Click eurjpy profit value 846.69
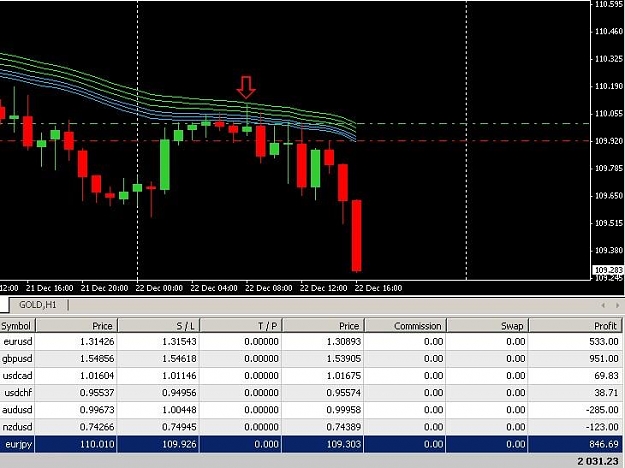Viewport: 625px width, 468px height. click(x=603, y=444)
